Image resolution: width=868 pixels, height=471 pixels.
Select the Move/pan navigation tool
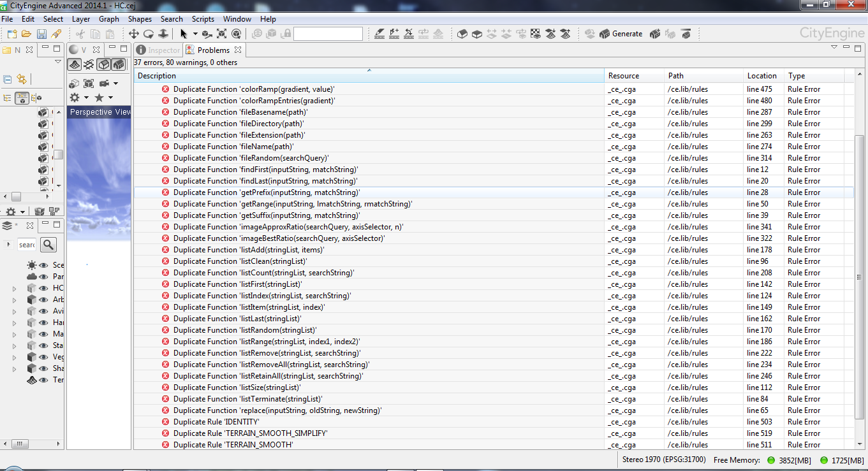pyautogui.click(x=133, y=34)
